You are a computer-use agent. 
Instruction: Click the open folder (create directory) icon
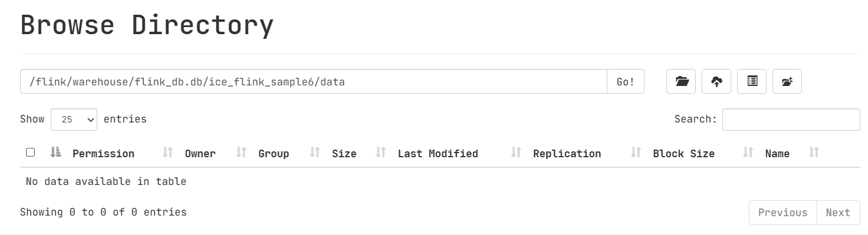click(x=681, y=81)
